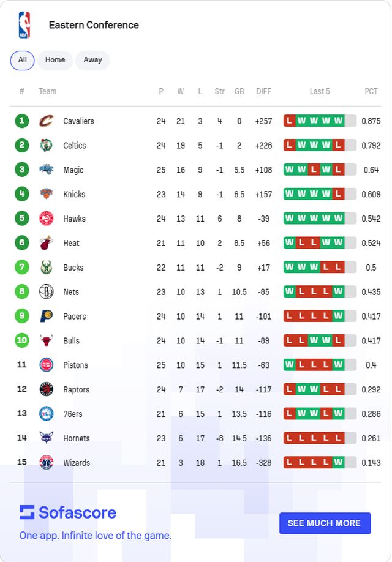Open the Raptors team name link
The width and height of the screenshot is (392, 562).
76,389
